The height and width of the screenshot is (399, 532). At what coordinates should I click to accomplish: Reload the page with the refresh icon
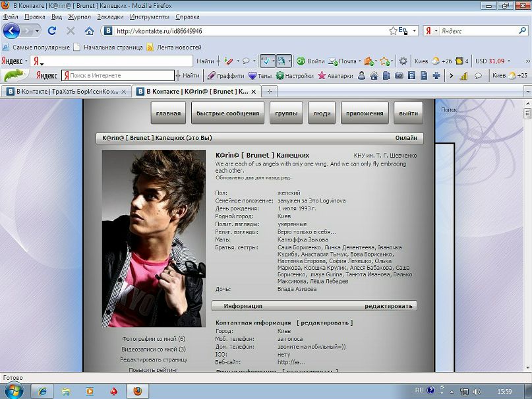[x=52, y=31]
